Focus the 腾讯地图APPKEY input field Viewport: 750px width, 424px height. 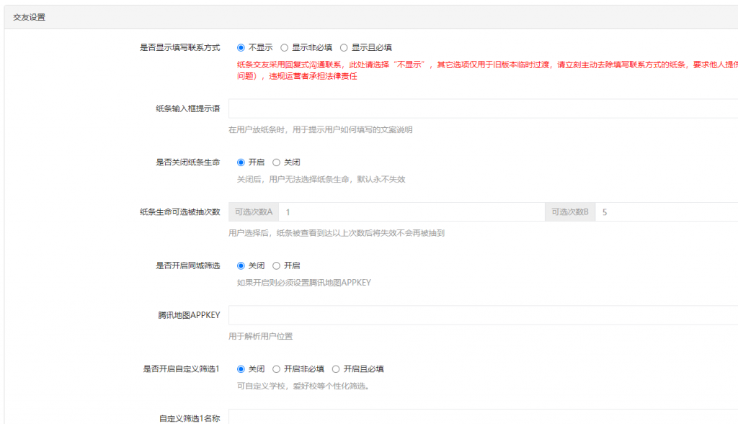click(x=483, y=315)
